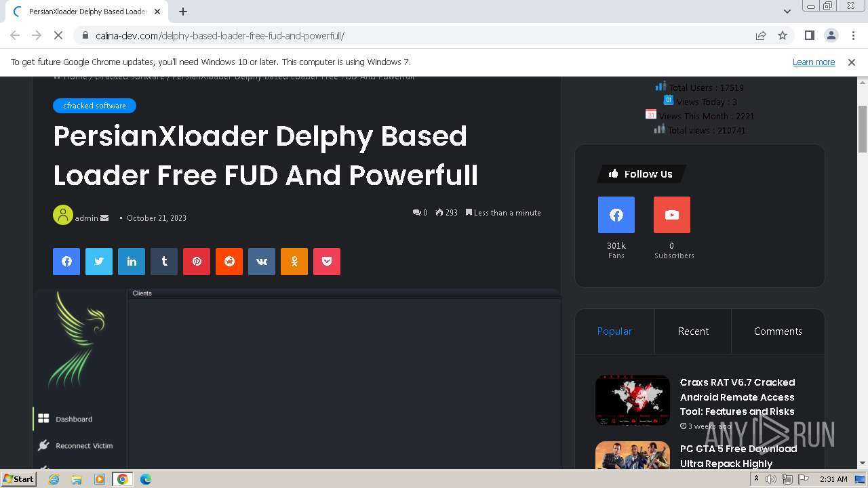Share the article on Twitter

(x=99, y=262)
